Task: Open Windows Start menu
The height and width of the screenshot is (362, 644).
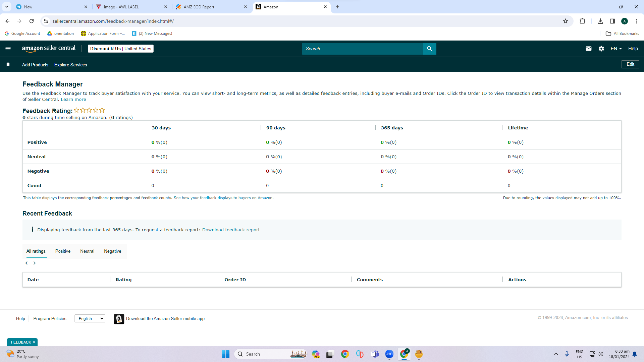Action: pos(225,354)
